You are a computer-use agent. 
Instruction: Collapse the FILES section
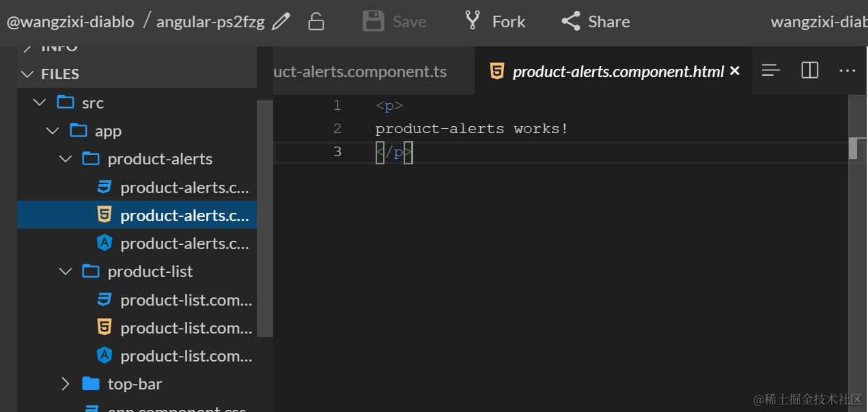pos(27,74)
